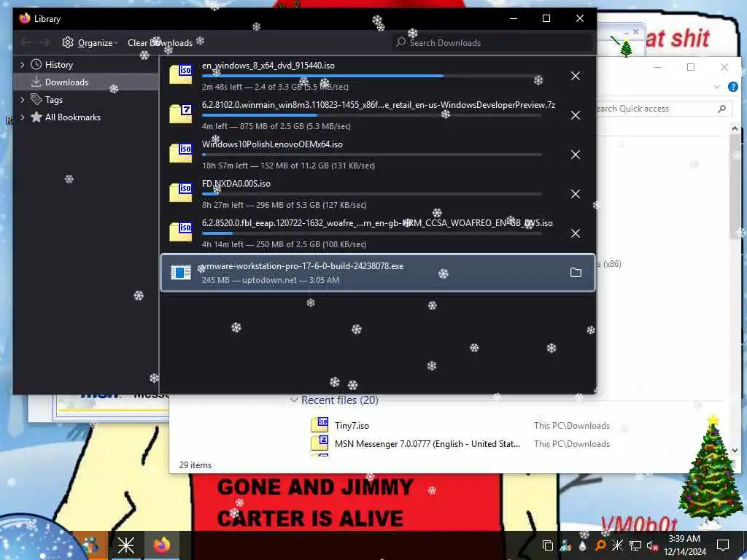Open the MSN Messenger taskbar button
The image size is (747, 560).
coord(90,545)
